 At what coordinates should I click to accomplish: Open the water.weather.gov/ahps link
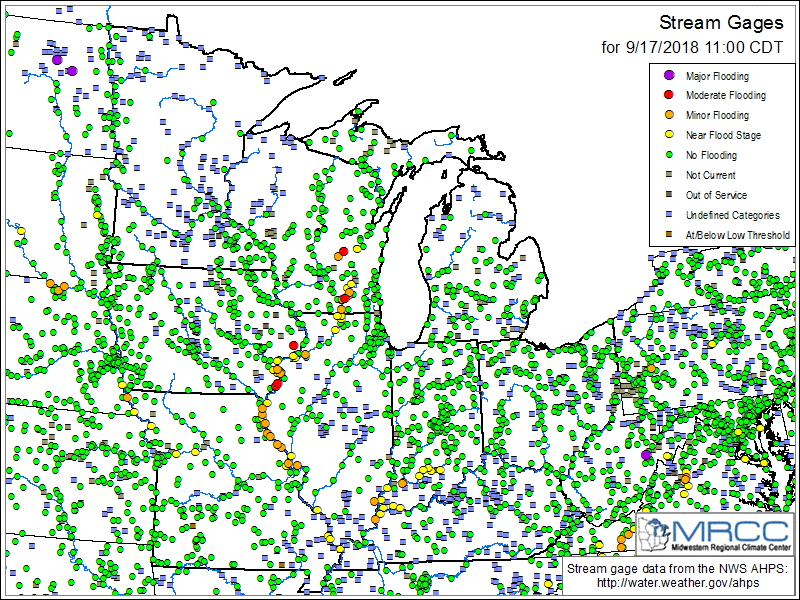click(x=678, y=583)
